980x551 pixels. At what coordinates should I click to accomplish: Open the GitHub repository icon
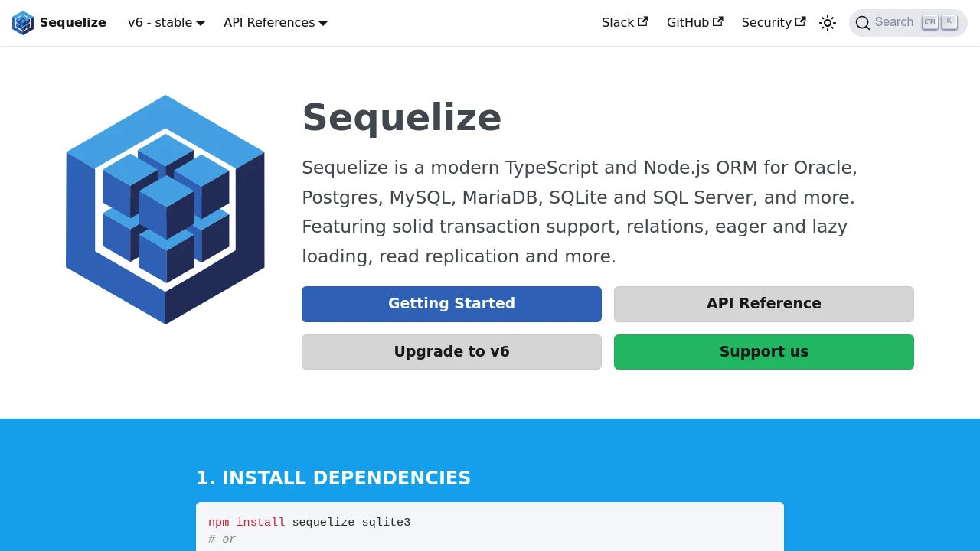[718, 21]
